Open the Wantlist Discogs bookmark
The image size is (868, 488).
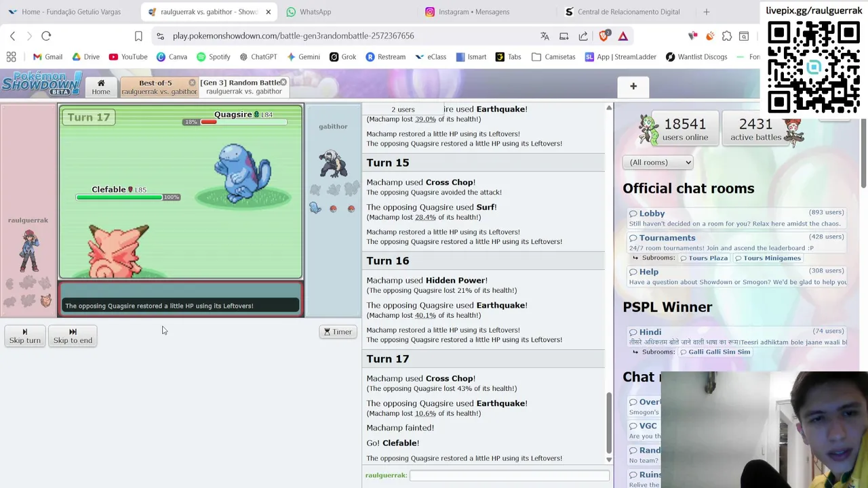tap(696, 57)
